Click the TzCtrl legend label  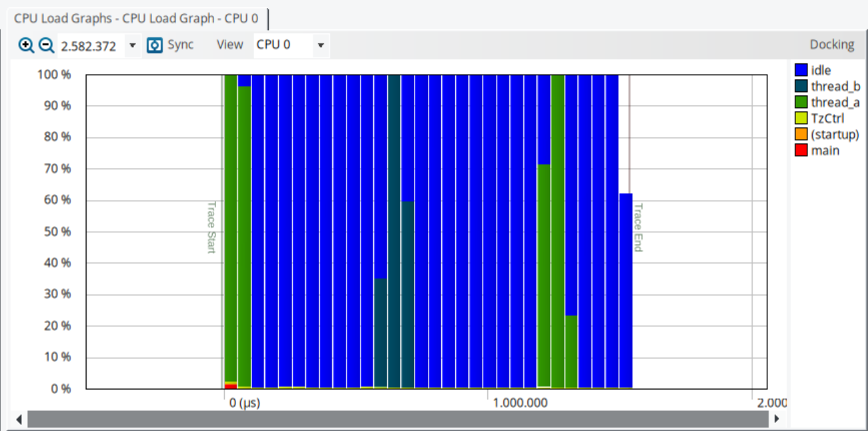(827, 118)
